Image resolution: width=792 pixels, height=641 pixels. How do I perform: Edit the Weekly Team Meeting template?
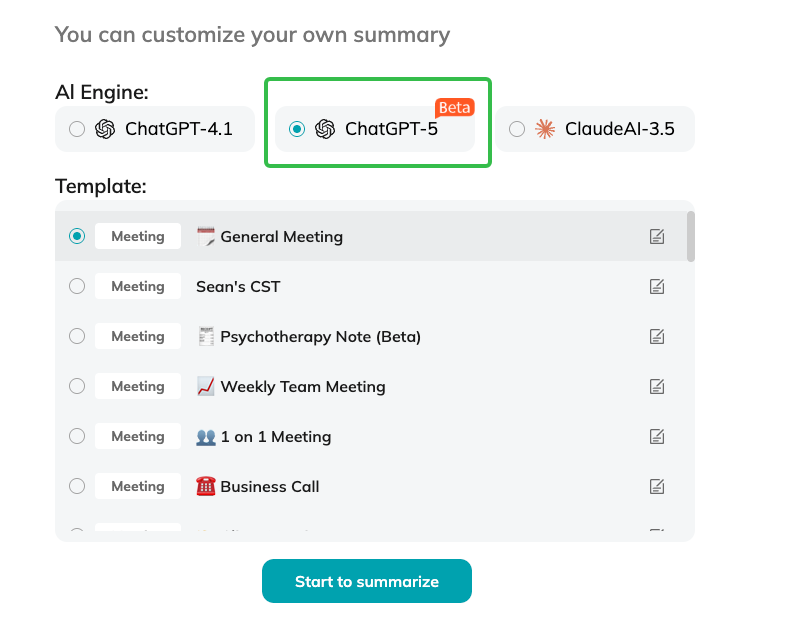tap(657, 387)
